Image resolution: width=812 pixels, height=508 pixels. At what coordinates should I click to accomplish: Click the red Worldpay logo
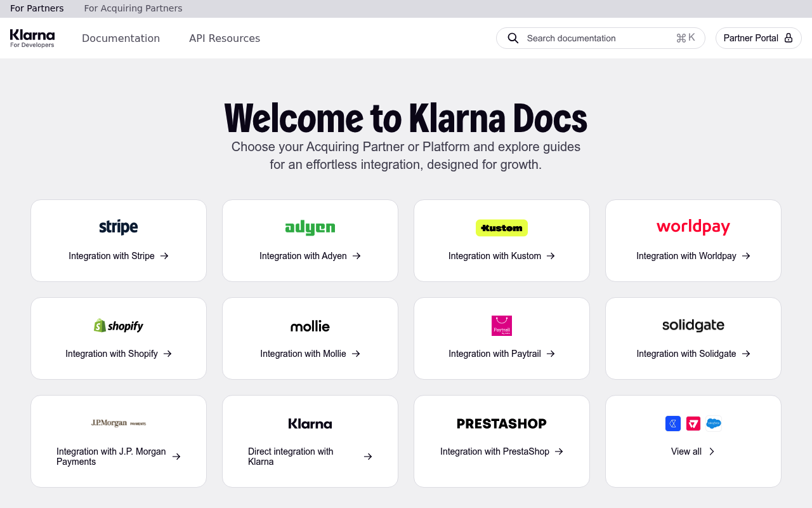click(x=693, y=227)
